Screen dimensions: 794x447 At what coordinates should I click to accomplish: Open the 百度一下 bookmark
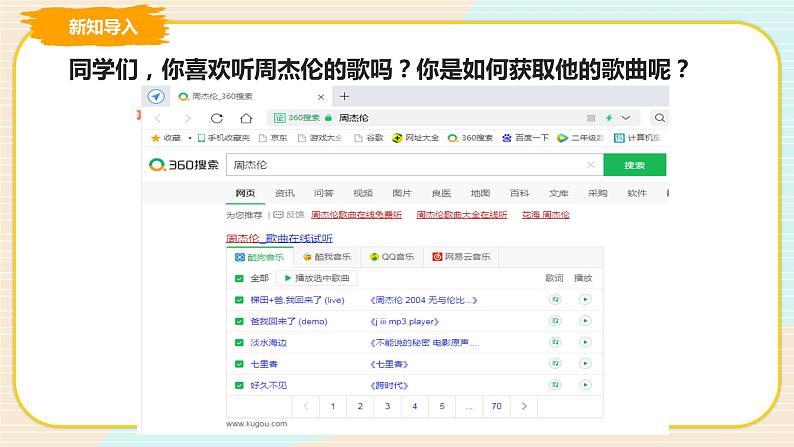click(x=525, y=138)
